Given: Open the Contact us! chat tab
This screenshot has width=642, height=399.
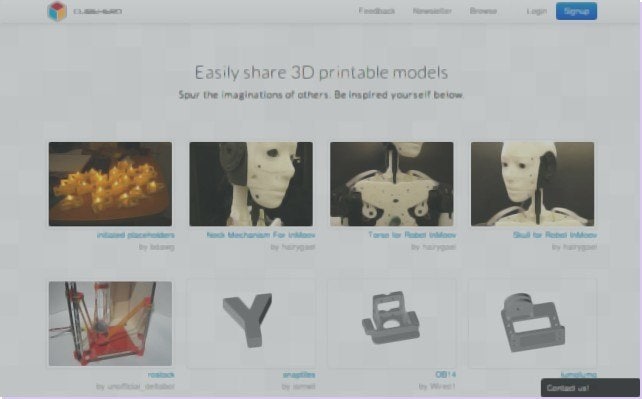Looking at the screenshot, I should (590, 388).
